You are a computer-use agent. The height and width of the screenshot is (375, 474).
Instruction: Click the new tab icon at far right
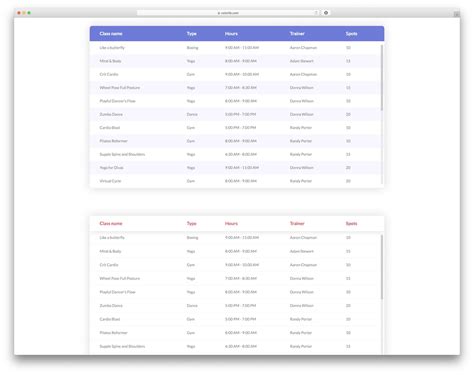[x=456, y=14]
